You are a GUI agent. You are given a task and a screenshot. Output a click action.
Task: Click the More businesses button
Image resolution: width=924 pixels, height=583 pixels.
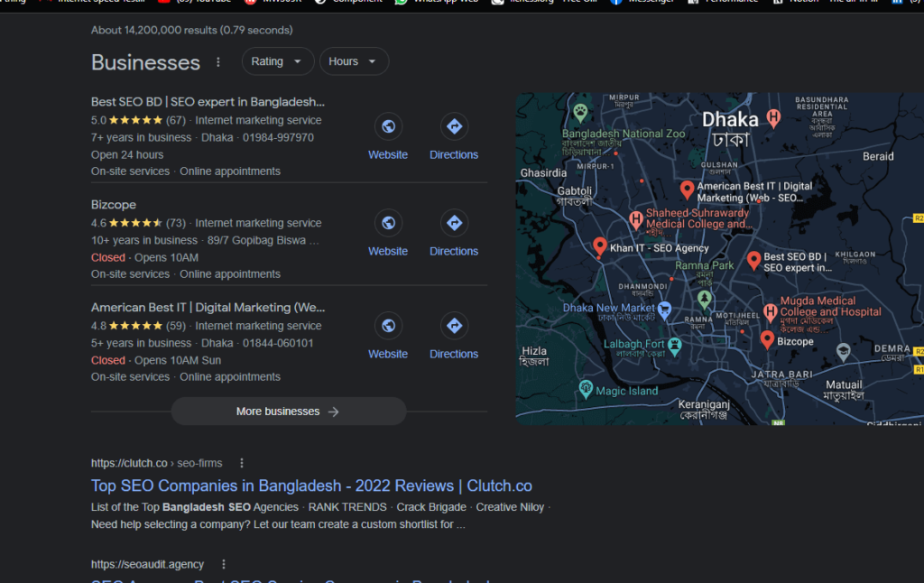[x=288, y=411]
